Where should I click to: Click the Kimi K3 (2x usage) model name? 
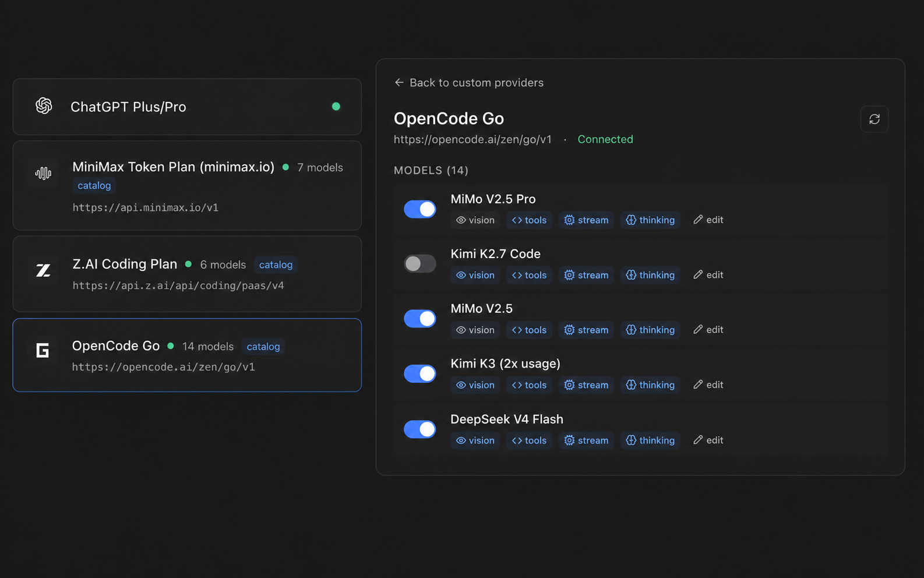click(506, 363)
